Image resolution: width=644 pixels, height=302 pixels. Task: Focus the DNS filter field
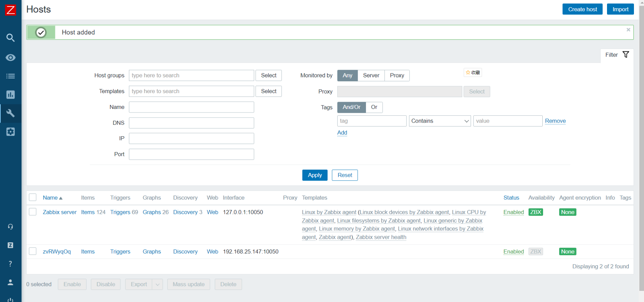point(191,123)
